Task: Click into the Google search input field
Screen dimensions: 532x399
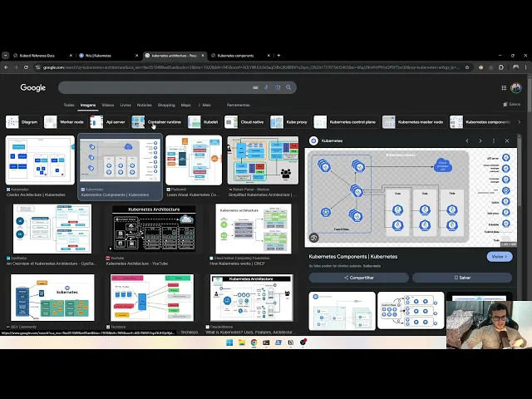Action: point(156,87)
